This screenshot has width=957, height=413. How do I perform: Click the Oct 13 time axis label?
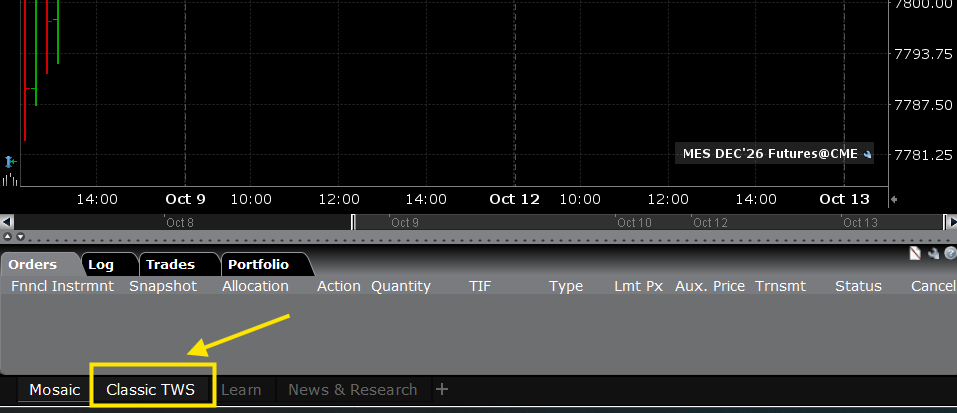click(844, 199)
